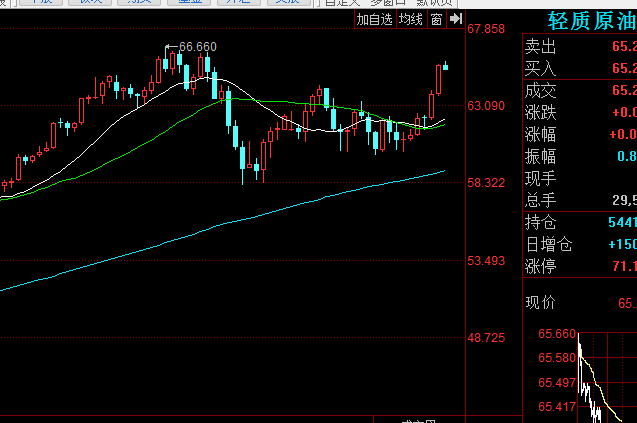Select the 总手 total volume label
The width and height of the screenshot is (637, 423).
540,200
